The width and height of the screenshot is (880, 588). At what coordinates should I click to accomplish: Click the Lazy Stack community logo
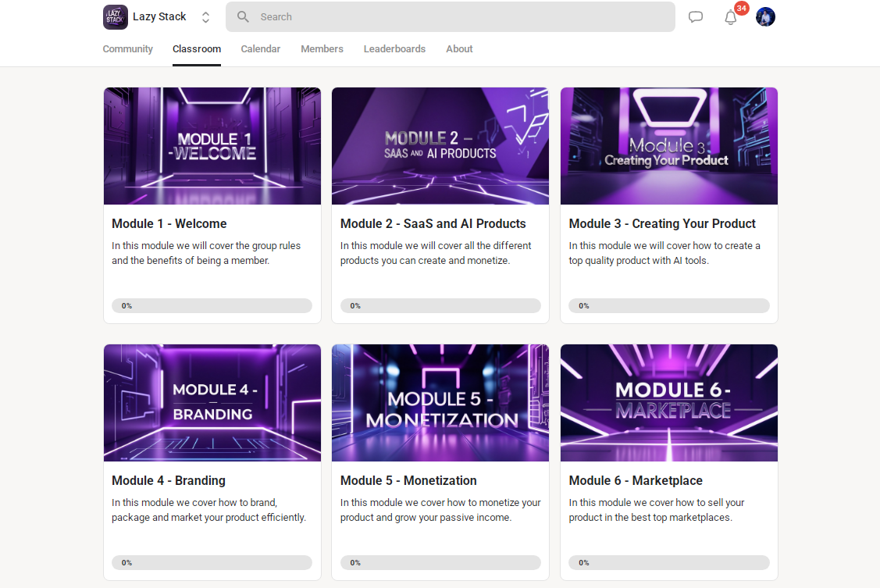point(115,16)
